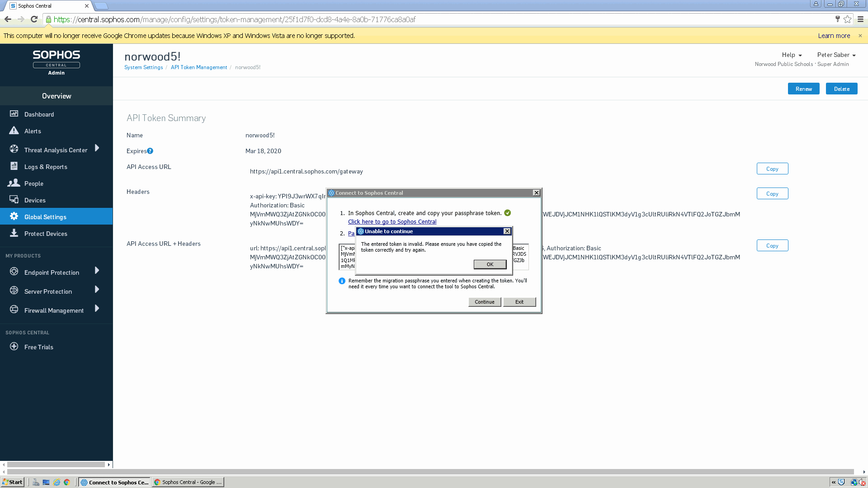
Task: Select the Dashboard menu item
Action: [57, 114]
